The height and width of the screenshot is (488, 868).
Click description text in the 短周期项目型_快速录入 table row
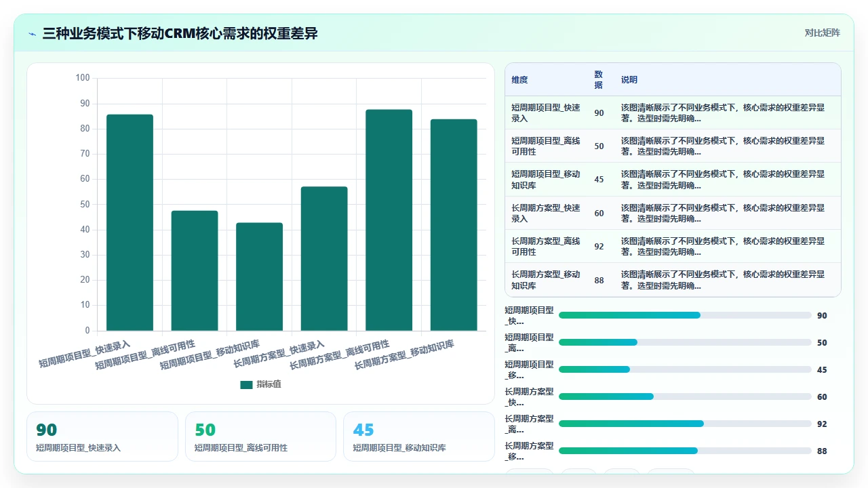tap(723, 113)
